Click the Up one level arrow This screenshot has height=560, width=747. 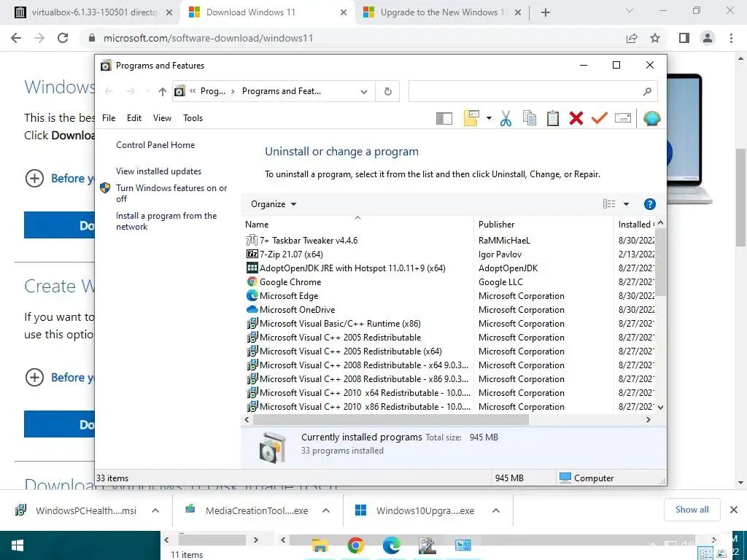pos(163,91)
